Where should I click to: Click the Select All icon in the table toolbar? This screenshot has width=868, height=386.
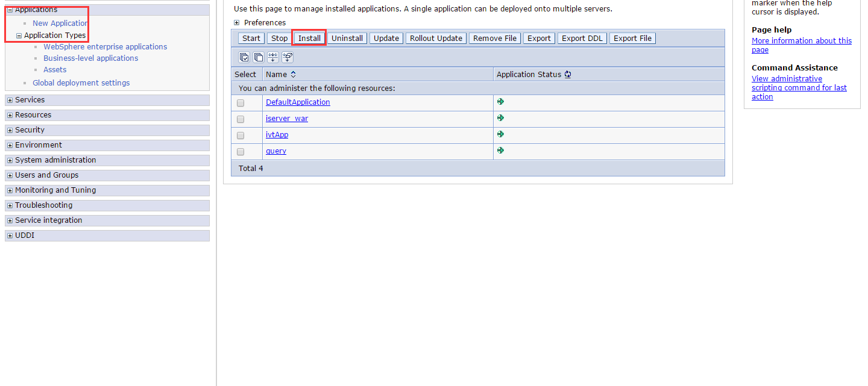coord(244,57)
